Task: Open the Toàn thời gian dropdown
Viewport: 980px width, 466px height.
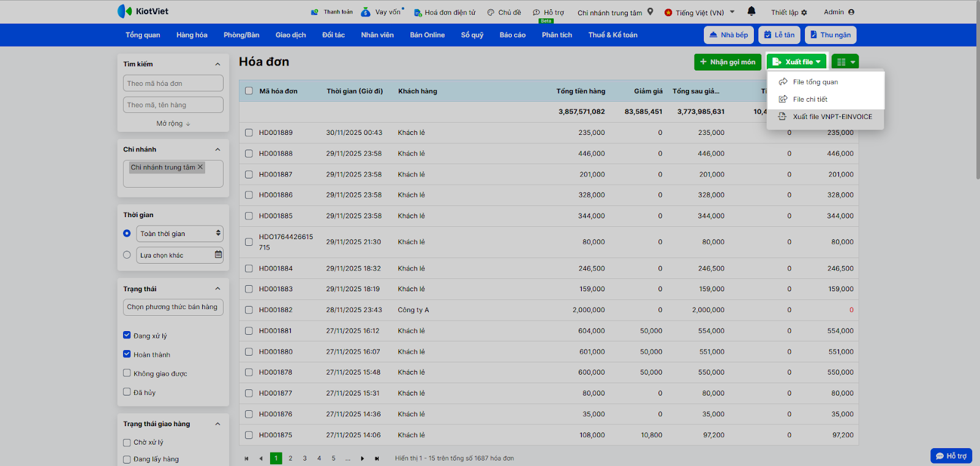Action: coord(179,234)
